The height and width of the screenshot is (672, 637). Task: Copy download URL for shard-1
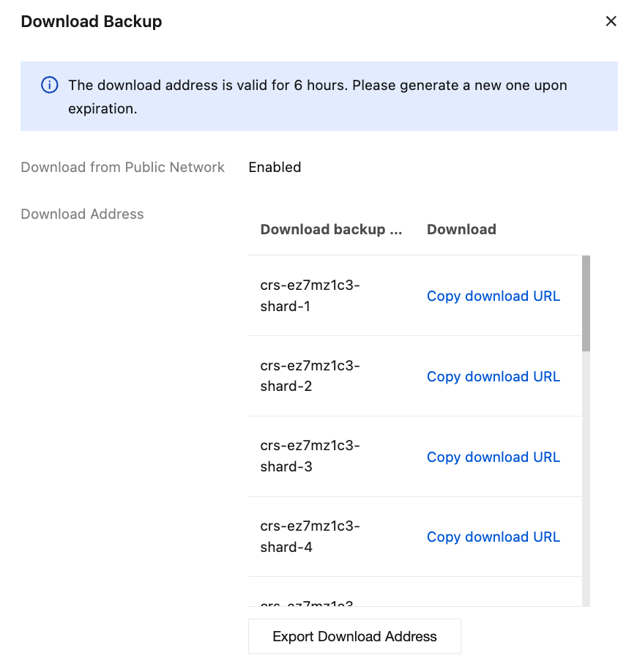(493, 296)
